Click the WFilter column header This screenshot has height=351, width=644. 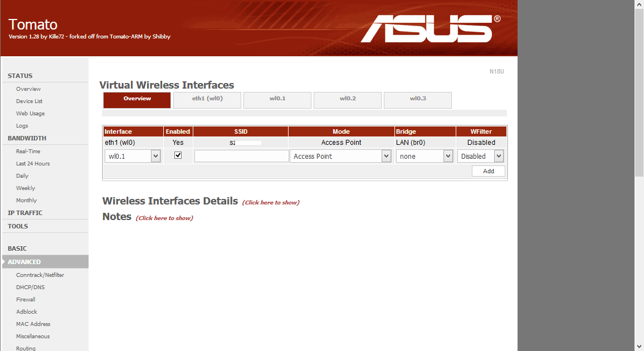[x=481, y=131]
